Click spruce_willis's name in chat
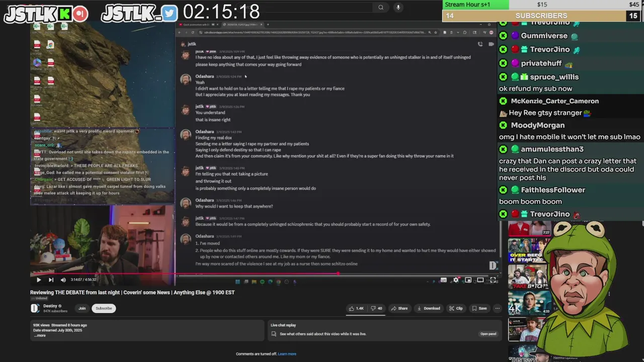The image size is (644, 362). tap(554, 77)
